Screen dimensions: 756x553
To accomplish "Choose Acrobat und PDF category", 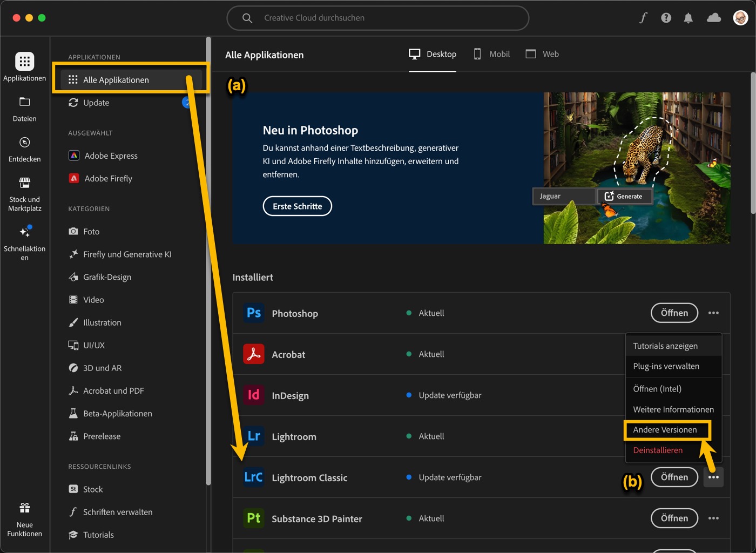I will 106,390.
